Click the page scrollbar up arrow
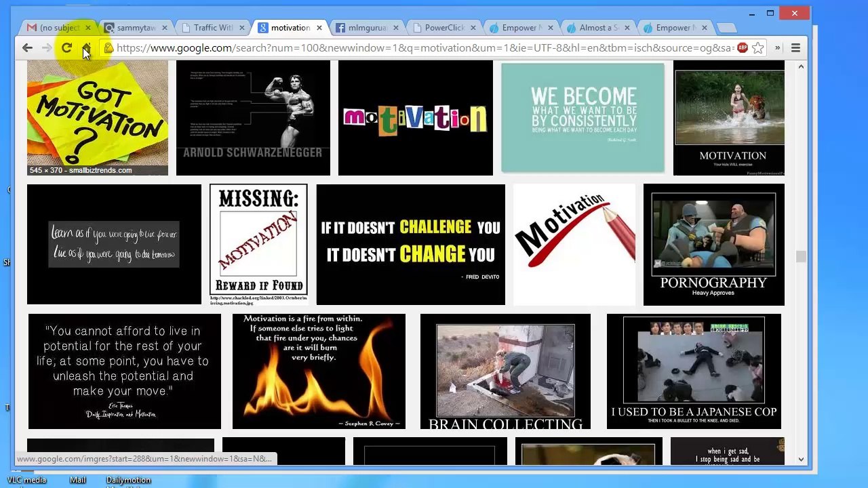The image size is (868, 488). [x=801, y=66]
